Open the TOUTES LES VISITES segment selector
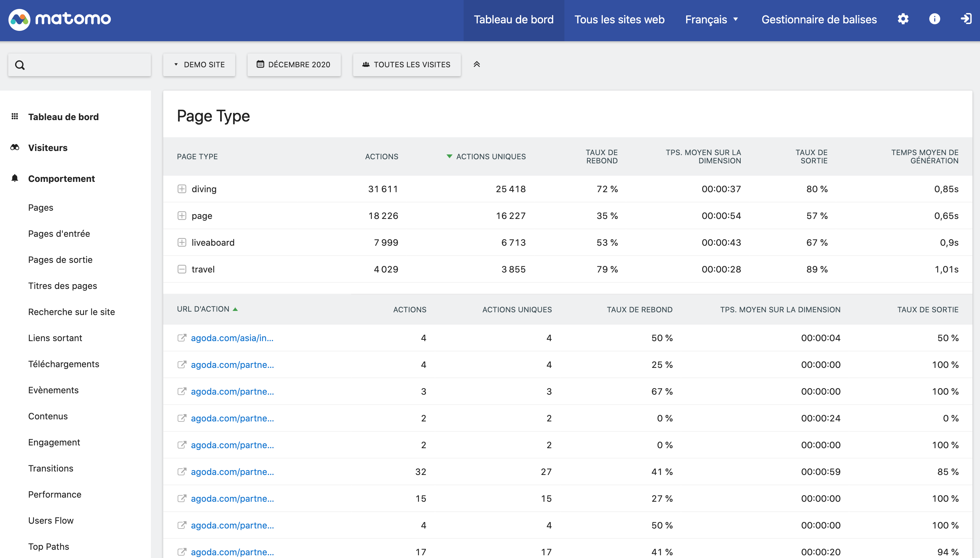 407,65
